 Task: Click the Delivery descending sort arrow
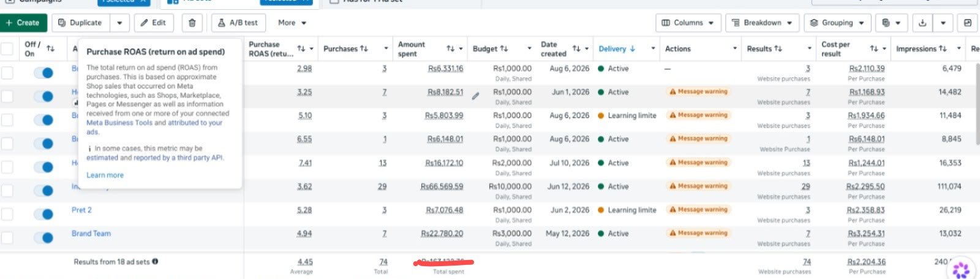(633, 48)
